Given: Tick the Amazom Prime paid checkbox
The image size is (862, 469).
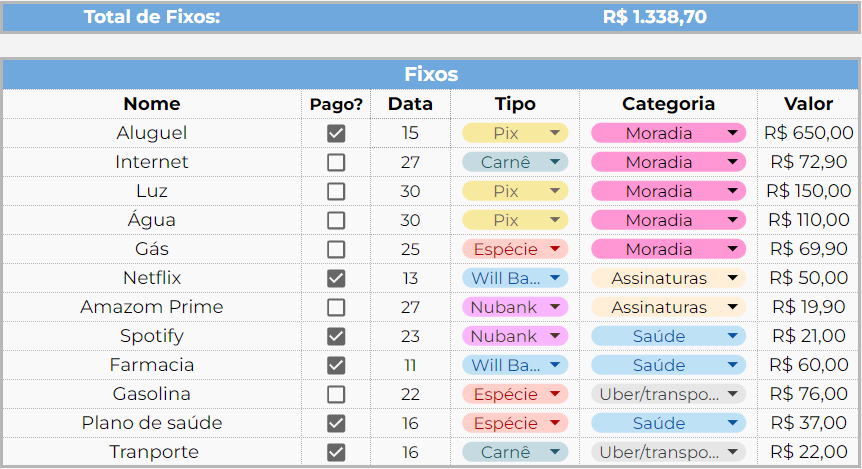Looking at the screenshot, I should [x=336, y=307].
